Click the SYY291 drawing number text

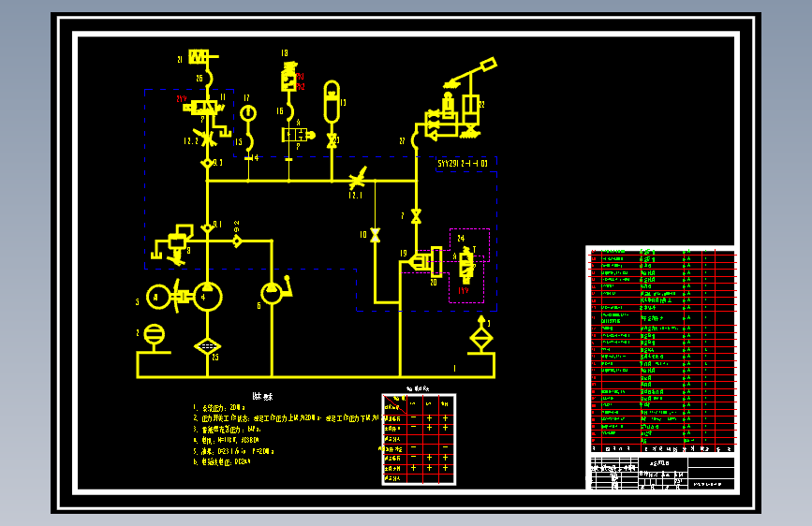point(463,164)
